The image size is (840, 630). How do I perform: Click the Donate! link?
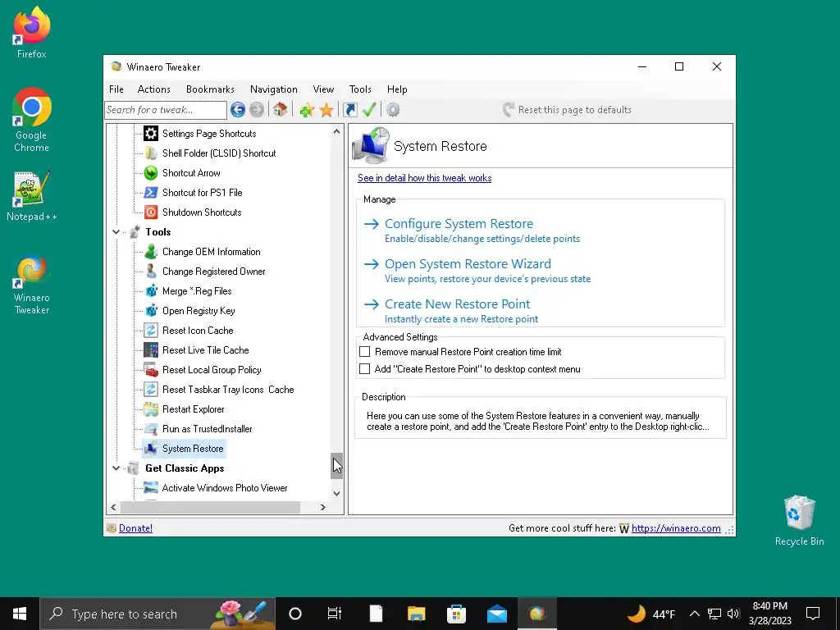point(135,528)
